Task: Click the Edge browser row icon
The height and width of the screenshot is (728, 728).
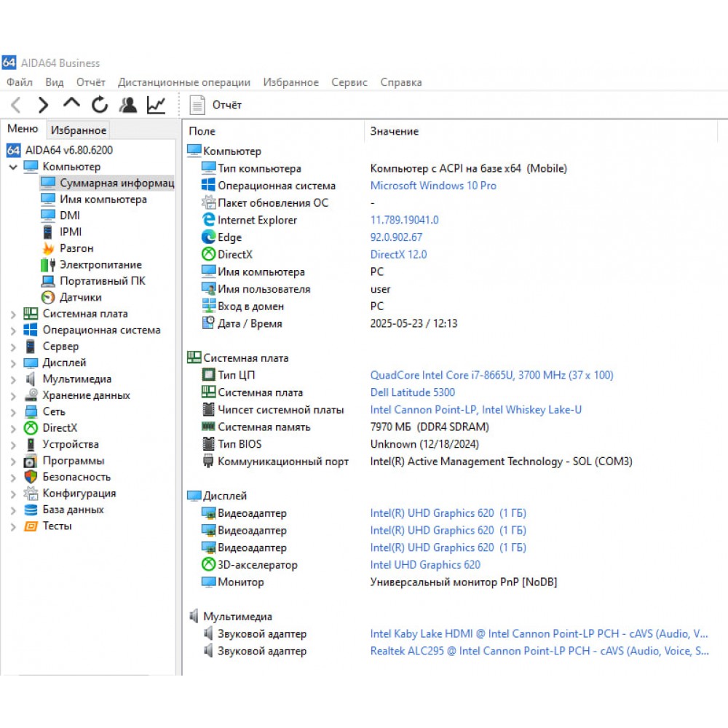Action: pos(208,237)
